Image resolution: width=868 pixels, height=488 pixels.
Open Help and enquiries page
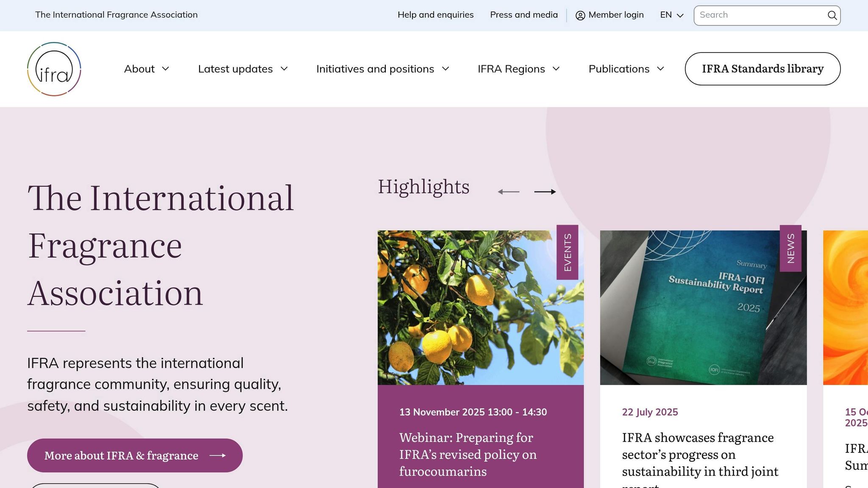click(435, 15)
